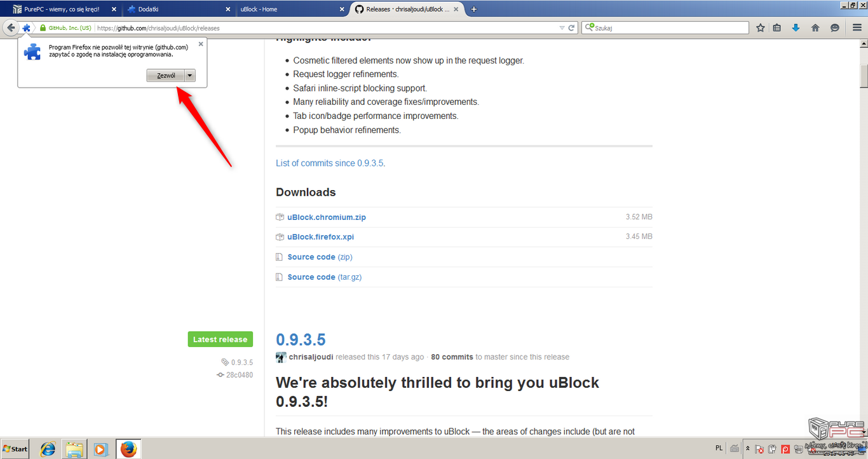
Task: Download Source code (zip)
Action: (320, 257)
